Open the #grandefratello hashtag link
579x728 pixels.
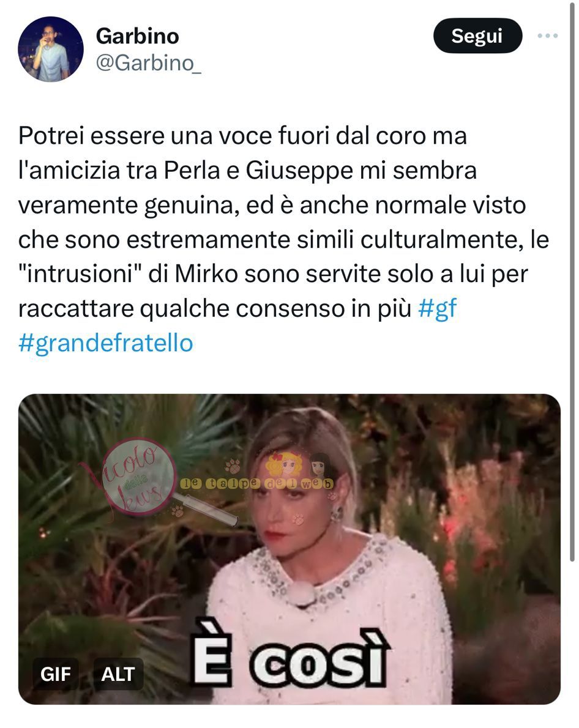105,344
